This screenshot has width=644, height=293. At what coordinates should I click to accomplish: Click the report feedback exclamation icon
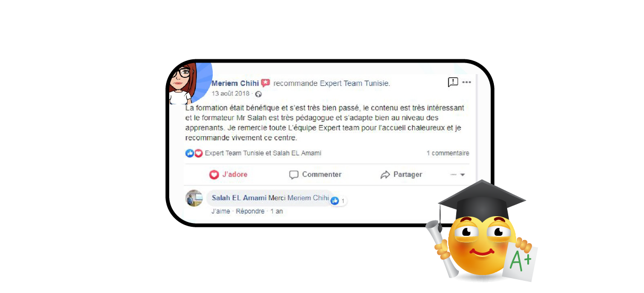click(x=452, y=82)
